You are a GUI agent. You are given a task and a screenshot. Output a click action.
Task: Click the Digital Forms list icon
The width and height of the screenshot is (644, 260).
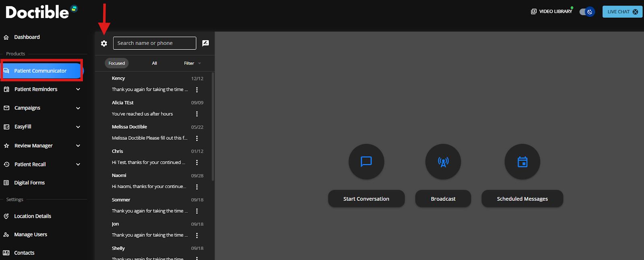(x=6, y=183)
